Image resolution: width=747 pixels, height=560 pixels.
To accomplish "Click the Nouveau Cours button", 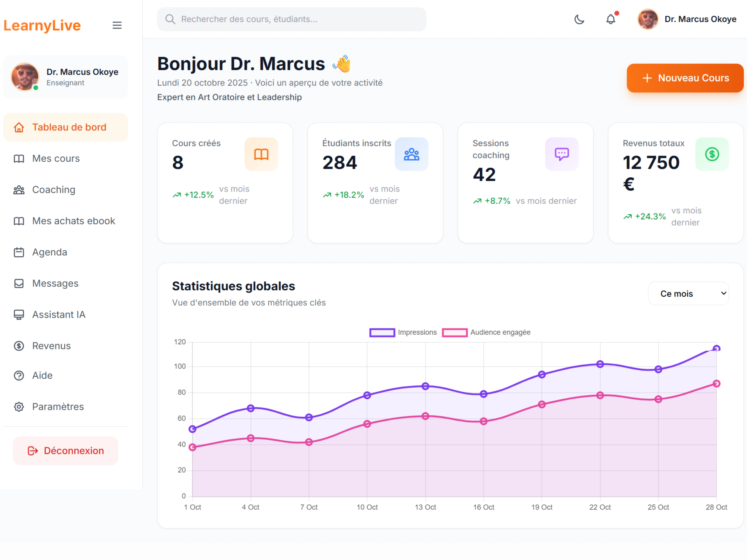I will [685, 78].
